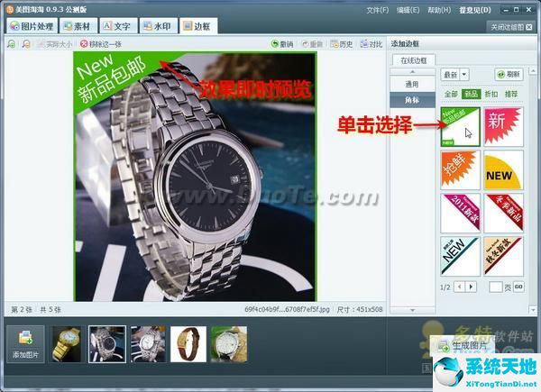Click the 共 5 张 total count text
The image size is (541, 392).
[x=50, y=309]
